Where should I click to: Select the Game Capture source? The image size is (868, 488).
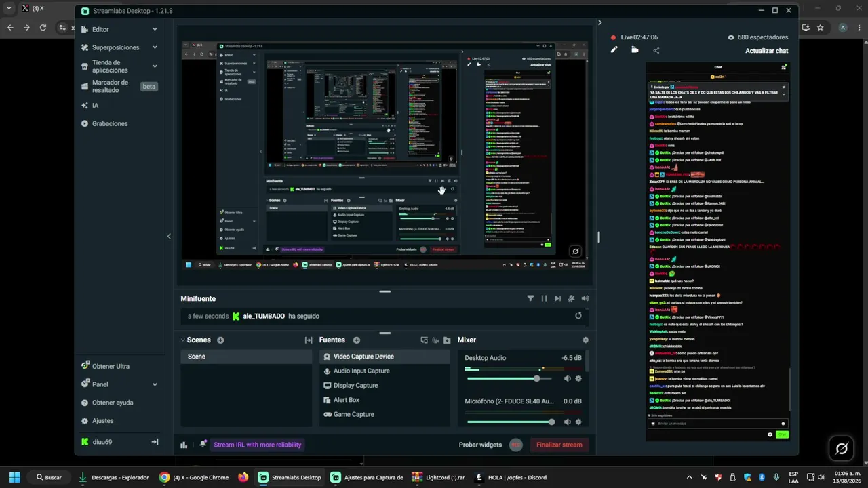[384, 414]
